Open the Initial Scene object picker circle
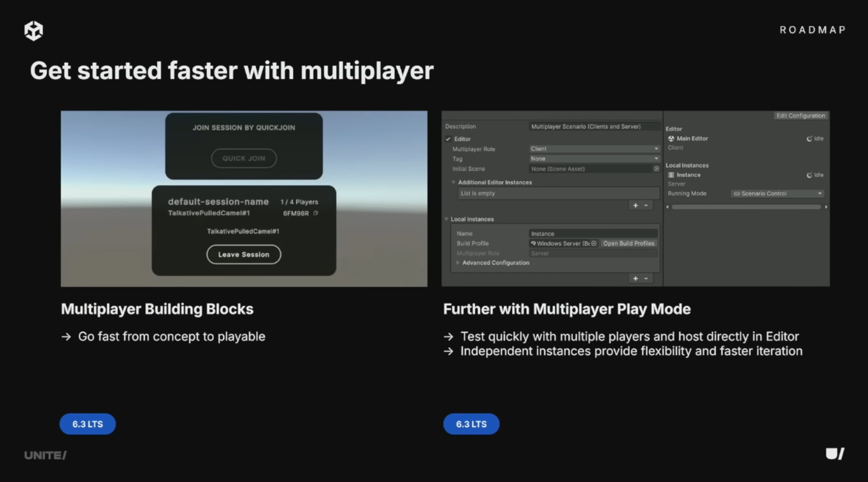The height and width of the screenshot is (482, 868). pyautogui.click(x=657, y=169)
